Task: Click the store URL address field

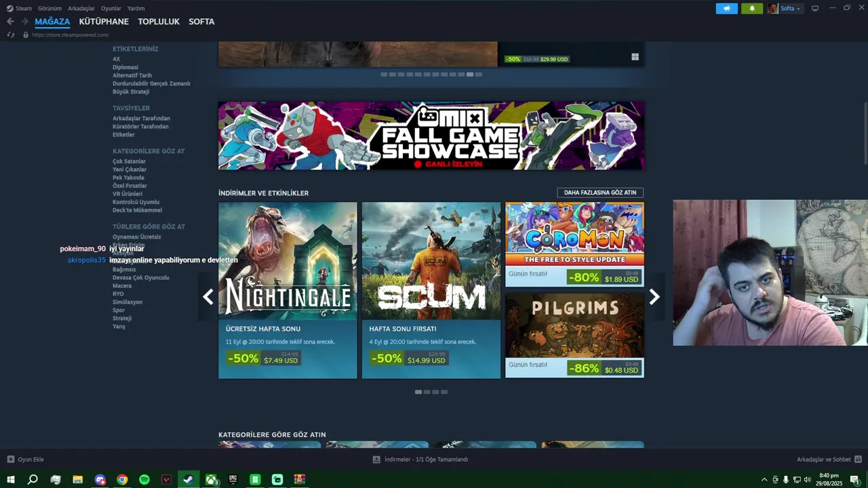Action: pos(70,35)
